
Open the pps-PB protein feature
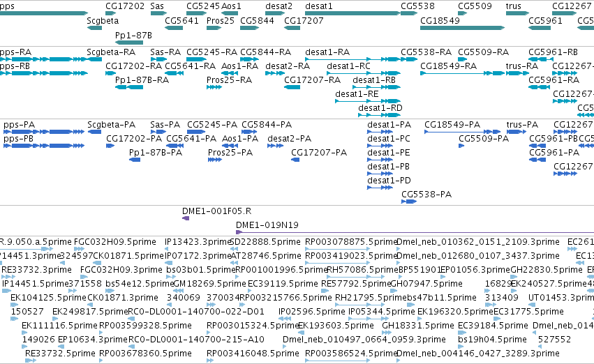coord(44,146)
